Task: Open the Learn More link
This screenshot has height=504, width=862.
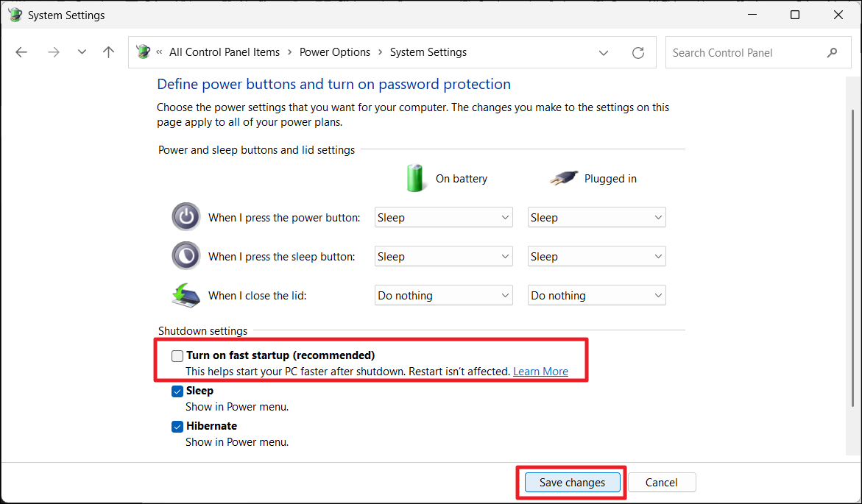Action: pos(540,372)
